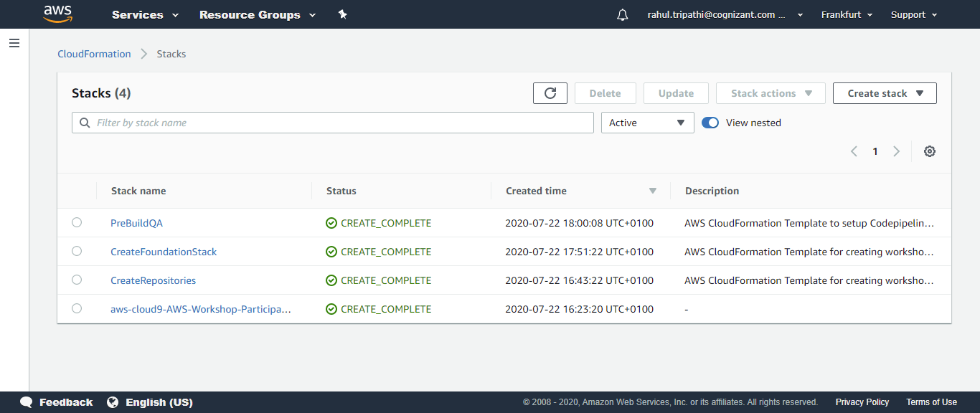This screenshot has width=980, height=413.
Task: Click the Update button
Action: pos(676,93)
